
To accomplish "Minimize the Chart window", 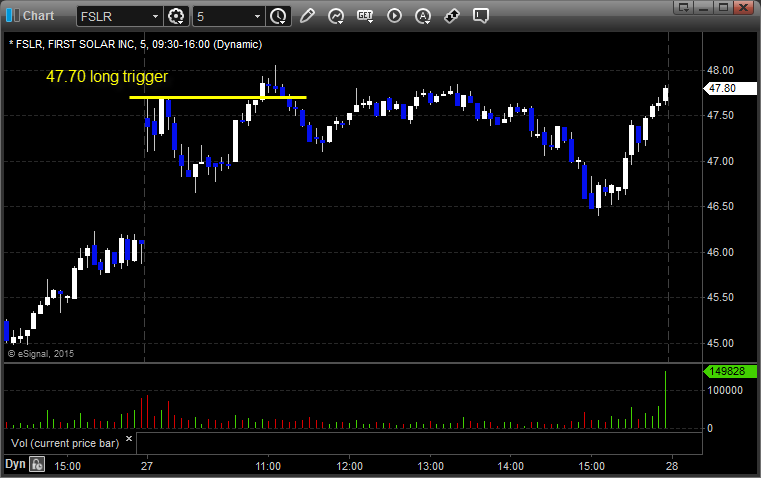I will [x=704, y=7].
